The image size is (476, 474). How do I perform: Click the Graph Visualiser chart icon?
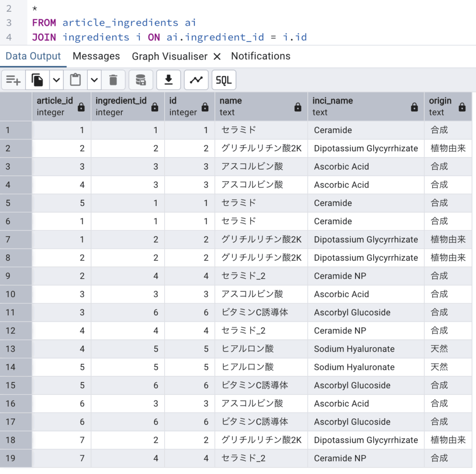point(196,80)
